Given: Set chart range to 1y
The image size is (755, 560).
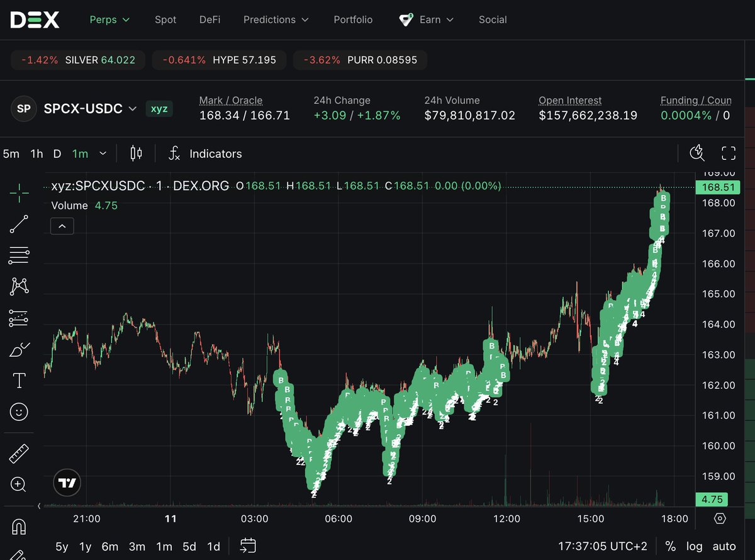Looking at the screenshot, I should [x=85, y=546].
